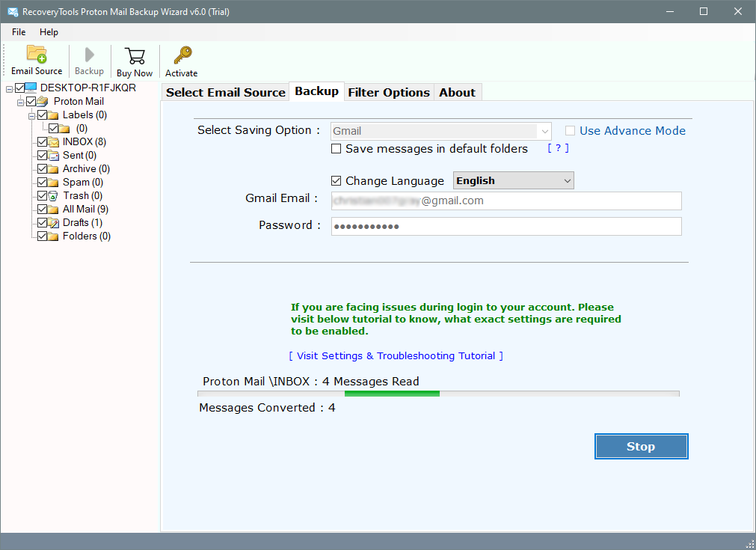The image size is (756, 550).
Task: Switch to Filter Options tab
Action: tap(389, 92)
